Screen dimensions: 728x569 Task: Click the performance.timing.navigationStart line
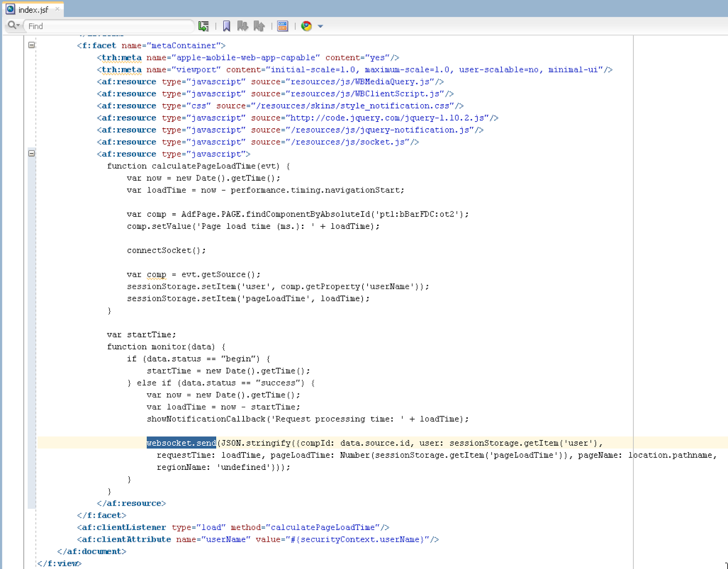[265, 190]
